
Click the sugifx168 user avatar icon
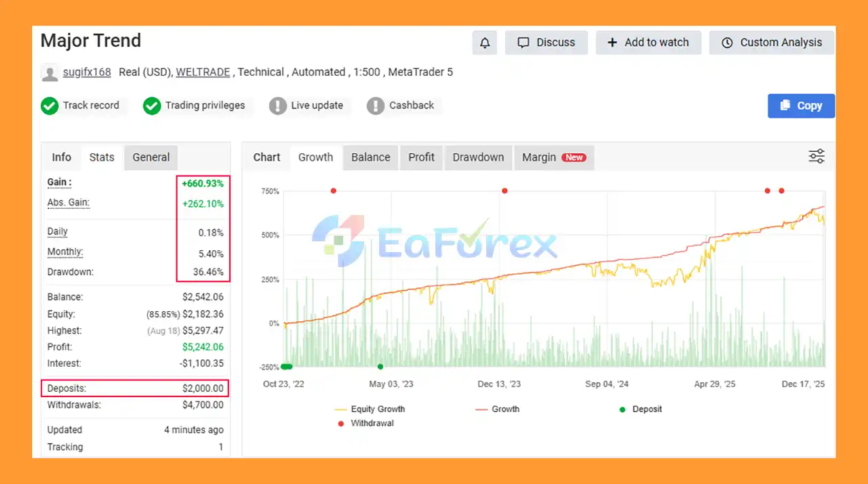pos(50,73)
